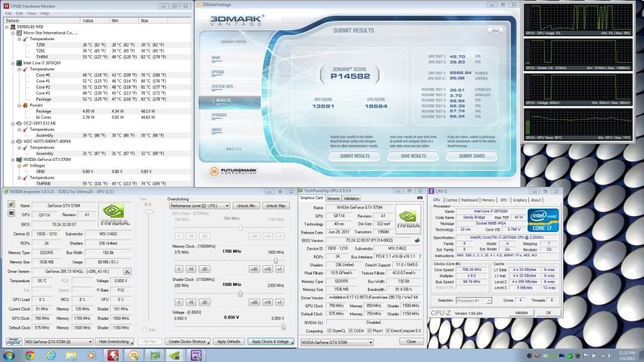Click the camera screenshot icon in GPU-Z
This screenshot has width=644, height=362.
coord(419,198)
